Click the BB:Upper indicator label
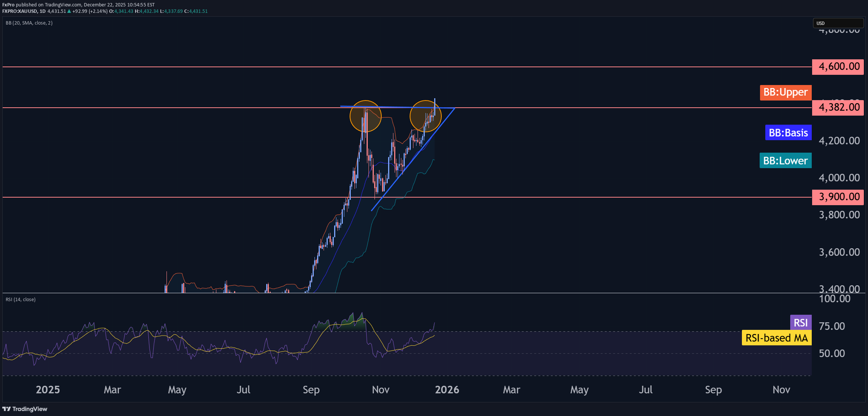The width and height of the screenshot is (868, 416). coord(785,92)
